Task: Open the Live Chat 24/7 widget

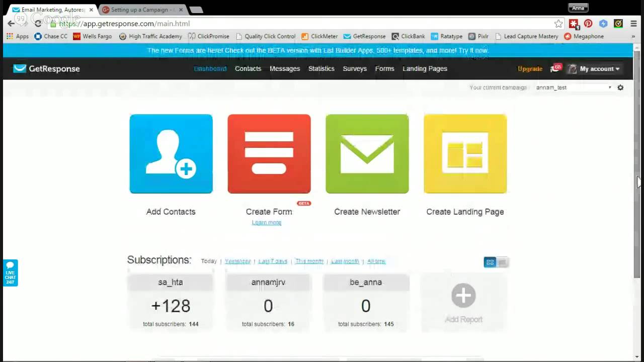Action: [x=11, y=273]
